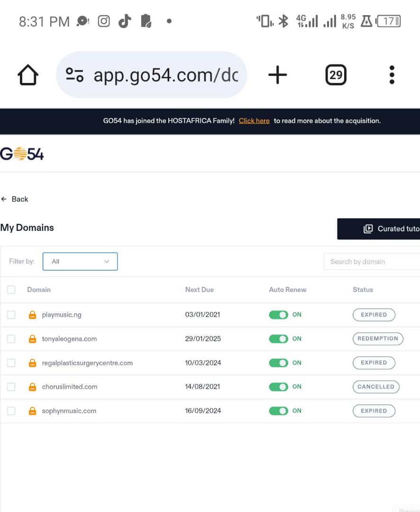Viewport: 420px width, 512px height.
Task: Click the My Domains heading
Action: click(27, 228)
